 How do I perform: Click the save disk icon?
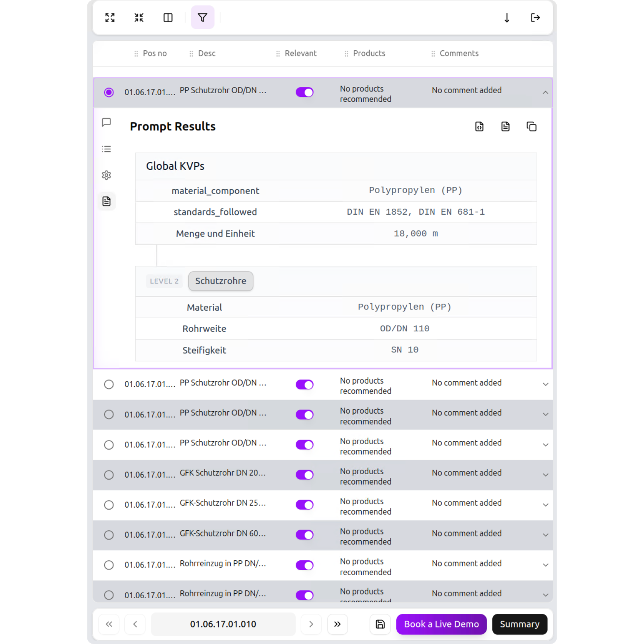click(x=380, y=624)
